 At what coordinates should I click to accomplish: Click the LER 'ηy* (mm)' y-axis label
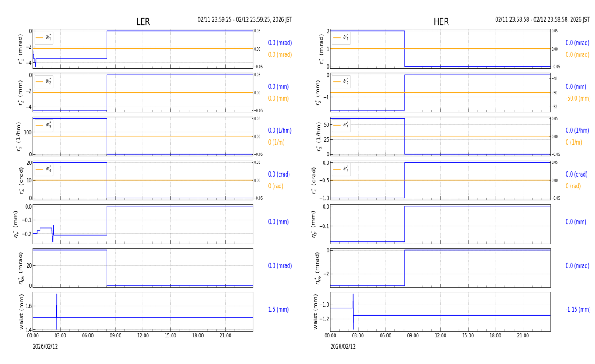(16, 224)
